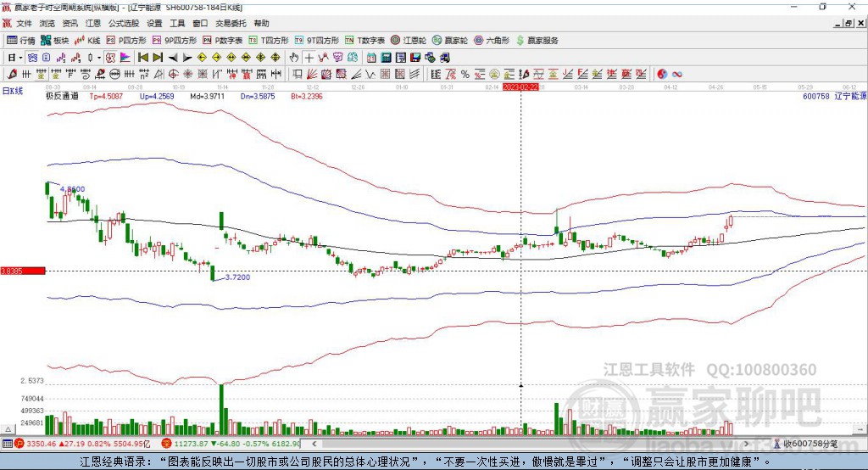
Task: Click the red 2023-02-22 date marker
Action: [x=520, y=87]
